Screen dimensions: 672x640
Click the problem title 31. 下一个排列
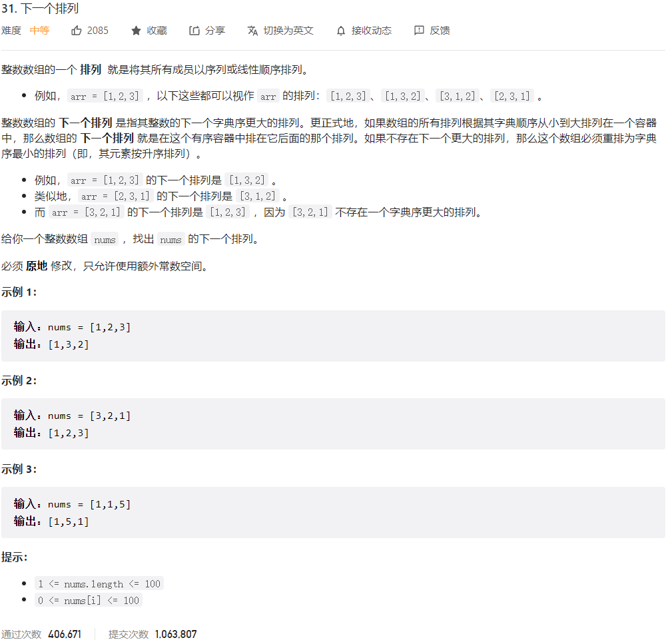(x=40, y=9)
